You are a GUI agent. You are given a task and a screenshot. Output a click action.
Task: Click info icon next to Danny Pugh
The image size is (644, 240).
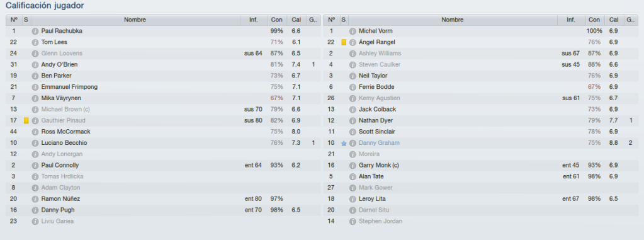coord(35,210)
